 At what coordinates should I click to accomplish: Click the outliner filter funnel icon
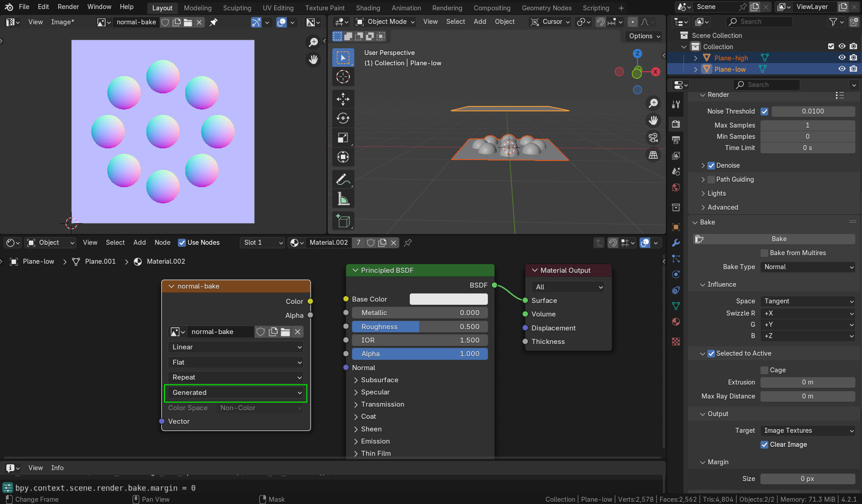pos(833,22)
